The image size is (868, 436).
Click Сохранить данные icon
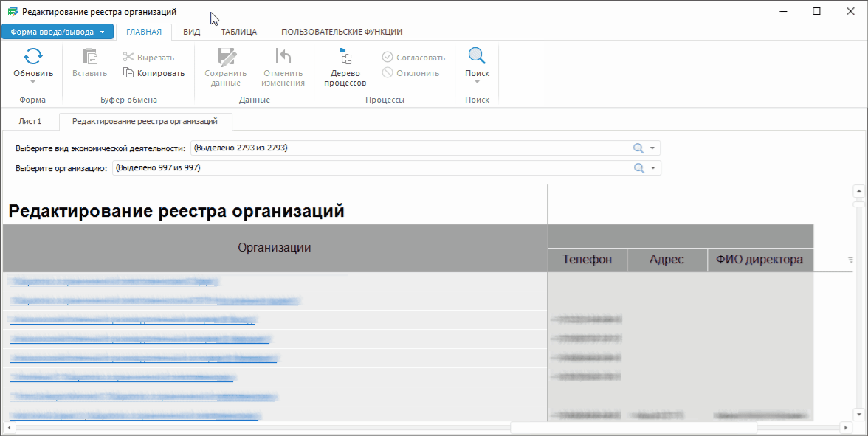225,57
